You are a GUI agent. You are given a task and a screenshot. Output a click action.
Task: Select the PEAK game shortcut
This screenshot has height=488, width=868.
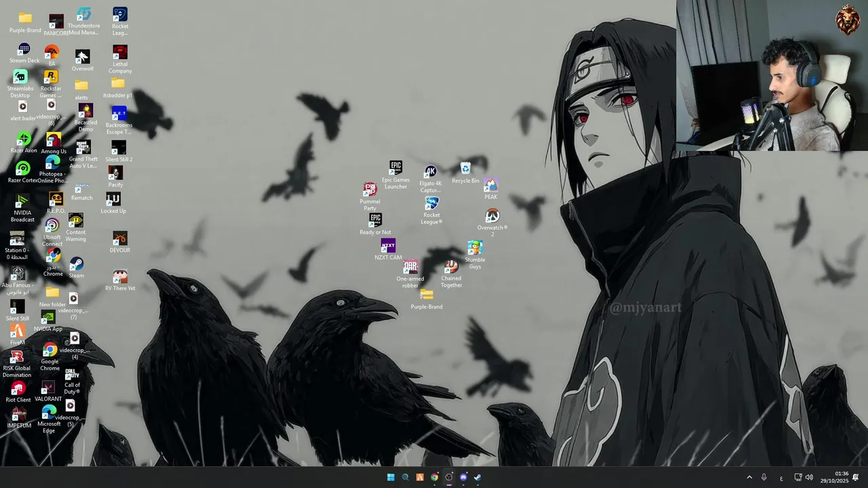[x=491, y=189]
